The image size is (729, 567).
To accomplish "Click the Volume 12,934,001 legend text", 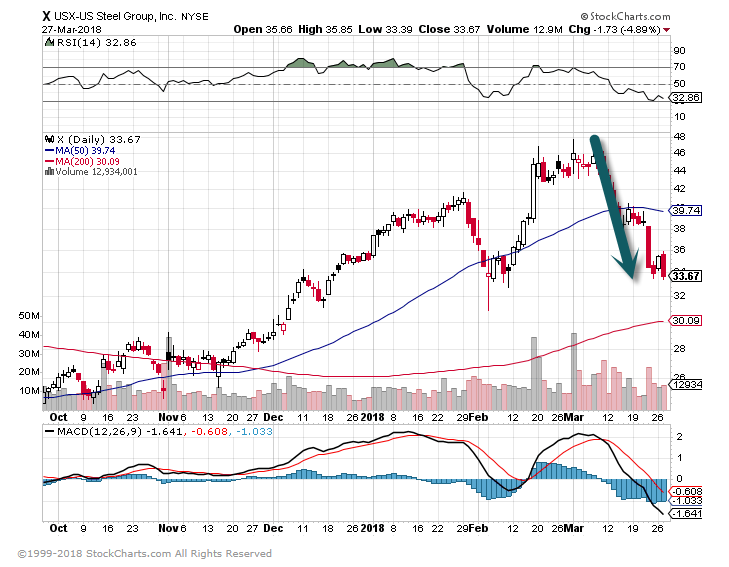I will point(97,171).
